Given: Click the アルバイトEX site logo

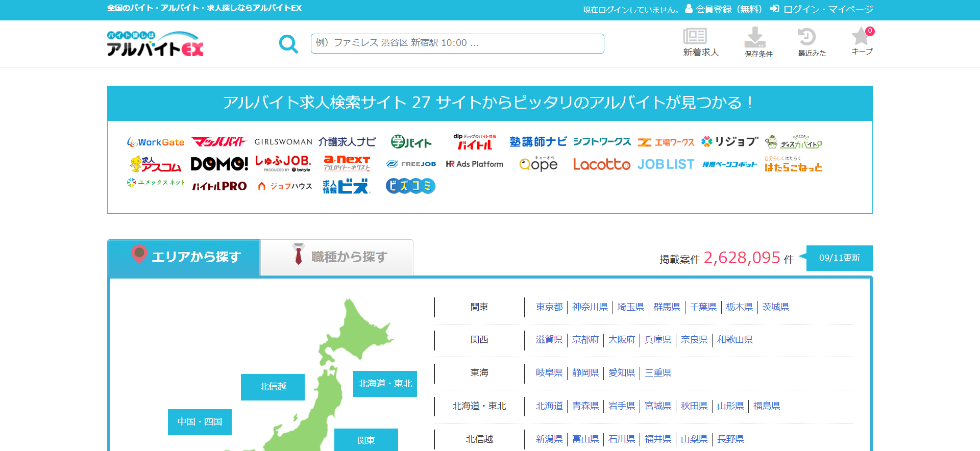Looking at the screenshot, I should pyautogui.click(x=155, y=44).
